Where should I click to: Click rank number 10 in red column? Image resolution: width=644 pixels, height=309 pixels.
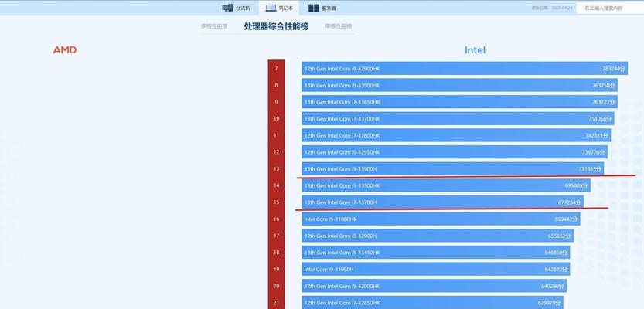tap(277, 119)
